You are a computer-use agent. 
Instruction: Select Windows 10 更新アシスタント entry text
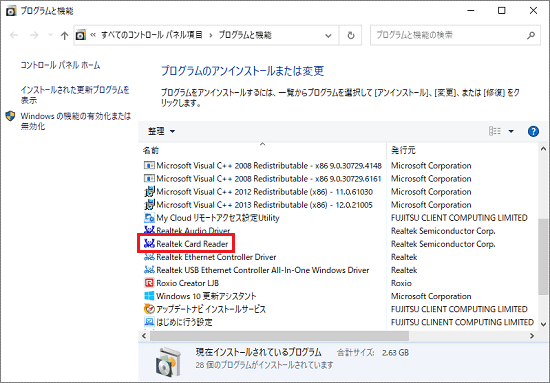[206, 296]
